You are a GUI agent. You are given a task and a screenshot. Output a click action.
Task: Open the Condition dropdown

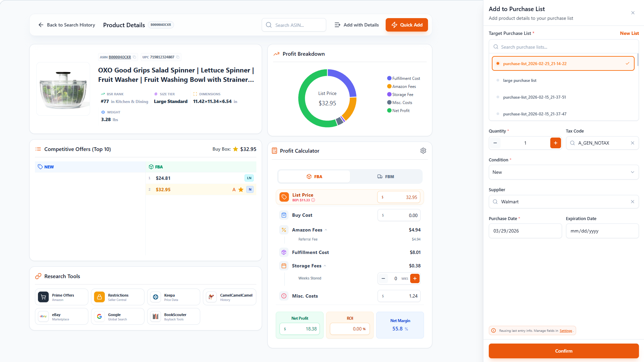tap(563, 172)
